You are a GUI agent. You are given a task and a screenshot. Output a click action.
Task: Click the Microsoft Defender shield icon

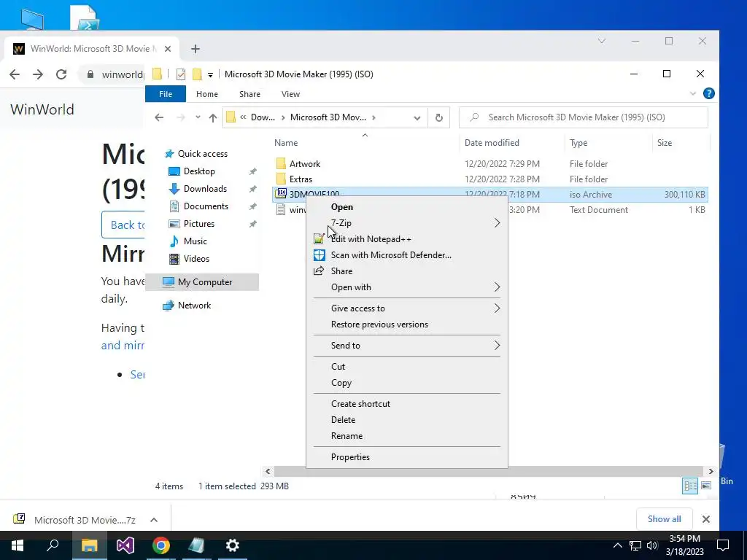coord(320,254)
